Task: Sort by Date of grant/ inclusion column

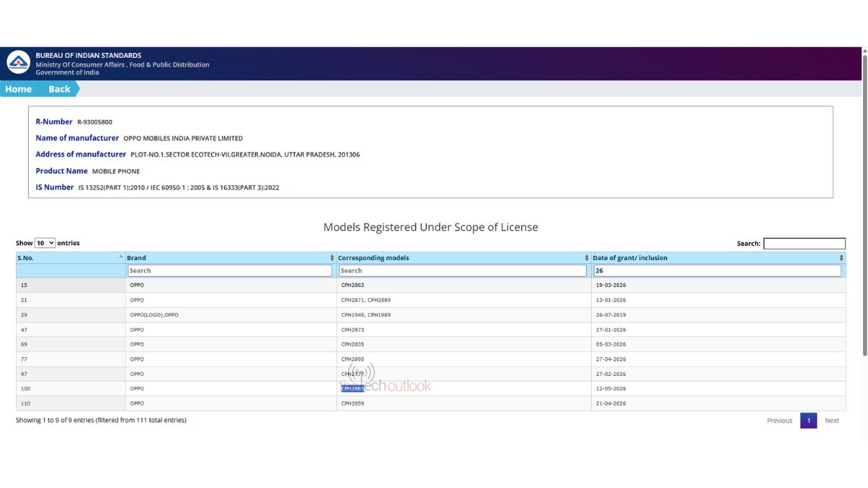Action: (718, 257)
